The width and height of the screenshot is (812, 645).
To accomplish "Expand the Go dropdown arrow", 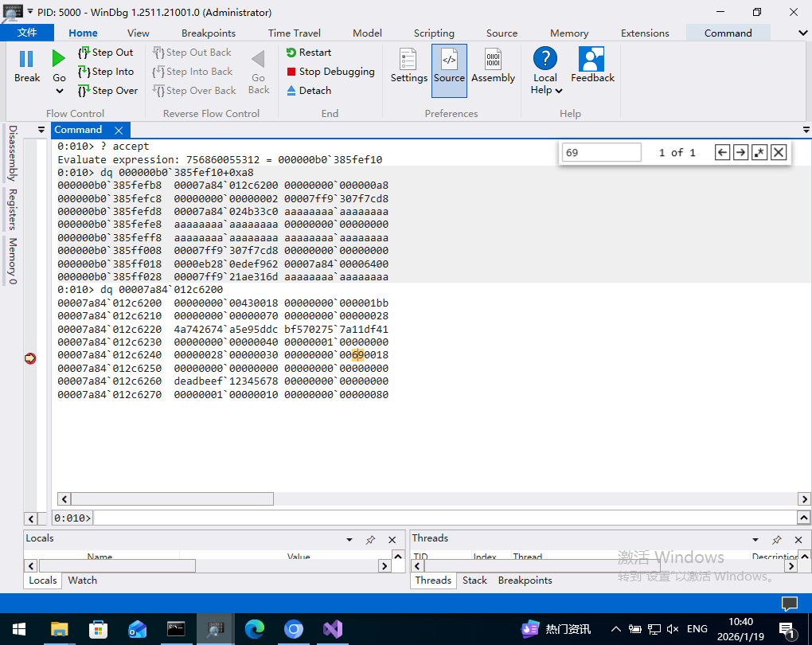I will click(60, 92).
